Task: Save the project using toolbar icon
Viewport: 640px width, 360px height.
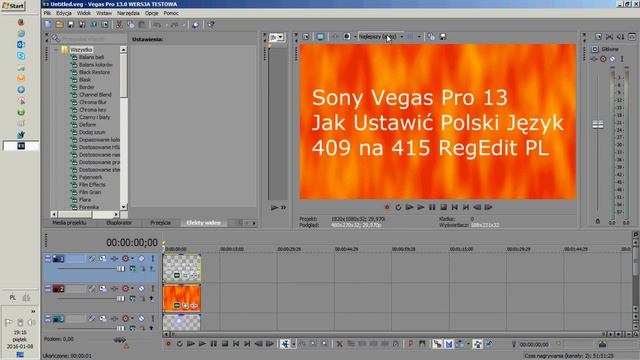Action: click(x=71, y=24)
